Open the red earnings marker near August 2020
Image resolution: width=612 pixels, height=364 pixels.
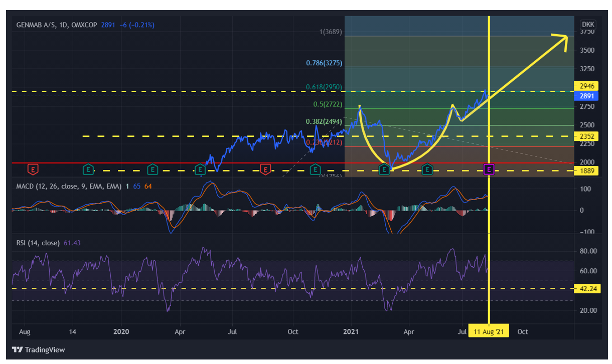[x=265, y=169]
